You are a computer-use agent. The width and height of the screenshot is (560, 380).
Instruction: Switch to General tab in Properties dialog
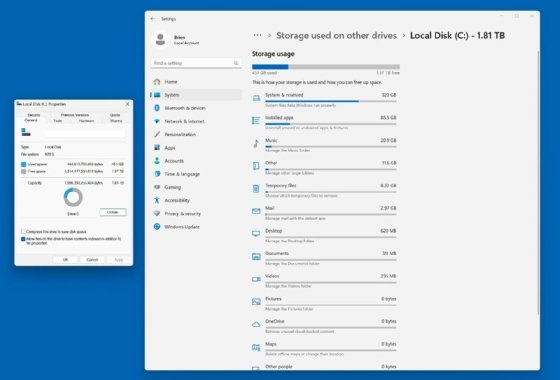click(31, 120)
